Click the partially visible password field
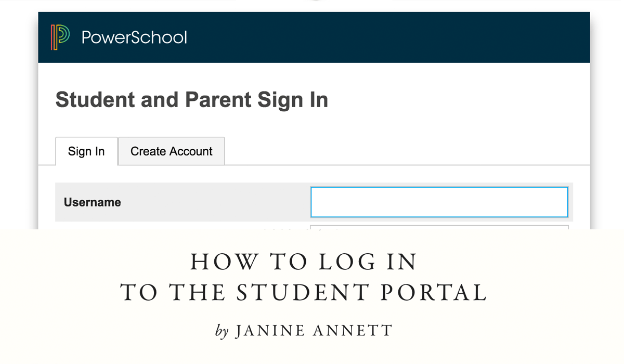 pyautogui.click(x=439, y=227)
